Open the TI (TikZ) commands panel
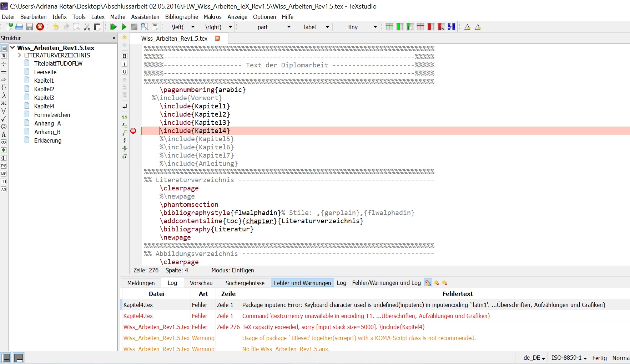 [4, 181]
